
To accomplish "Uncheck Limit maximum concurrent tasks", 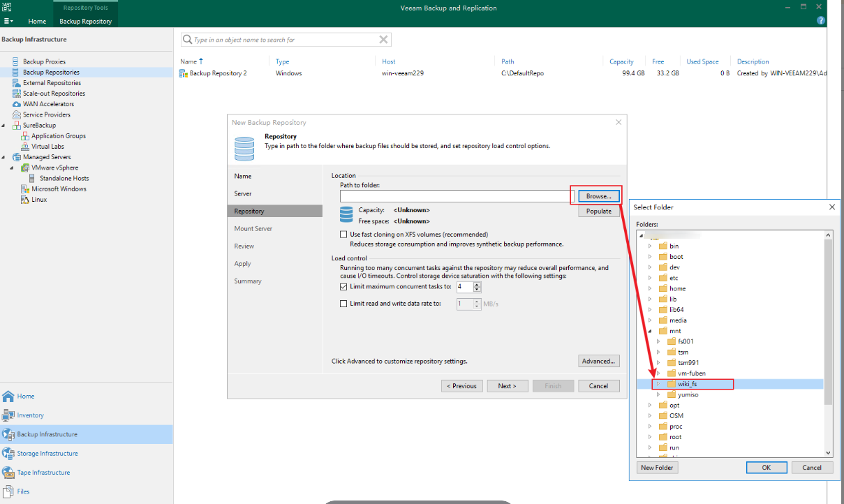I will pos(343,287).
